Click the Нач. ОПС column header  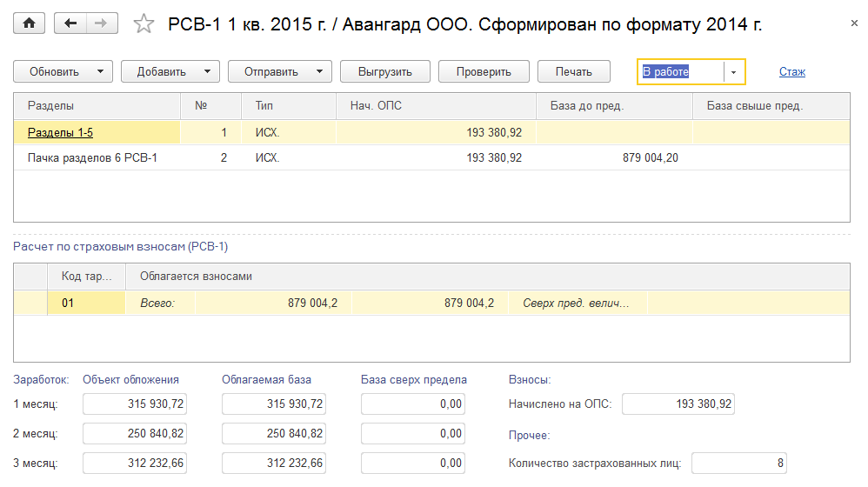[376, 106]
